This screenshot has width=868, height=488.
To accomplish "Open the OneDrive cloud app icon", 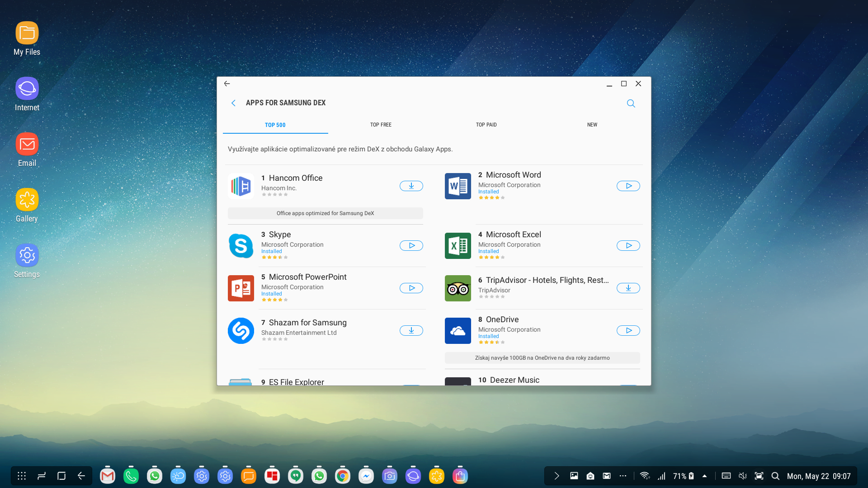I will tap(458, 331).
